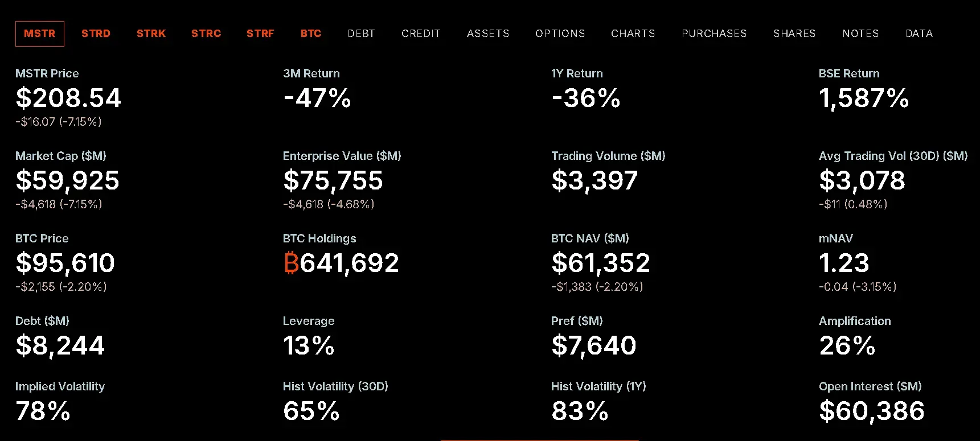Click the mNAV value 1.23
The image size is (980, 441).
tap(844, 263)
